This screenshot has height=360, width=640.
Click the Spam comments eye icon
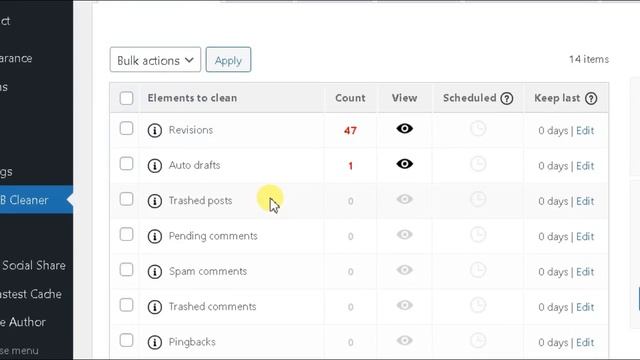coord(404,270)
